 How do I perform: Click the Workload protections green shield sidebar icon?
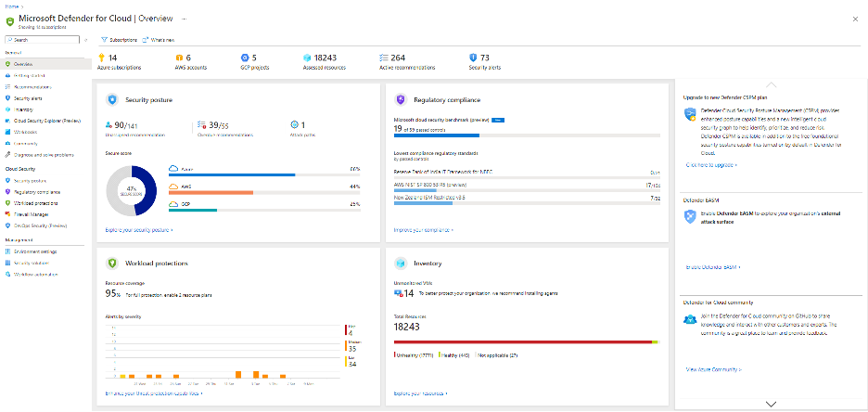[x=7, y=203]
